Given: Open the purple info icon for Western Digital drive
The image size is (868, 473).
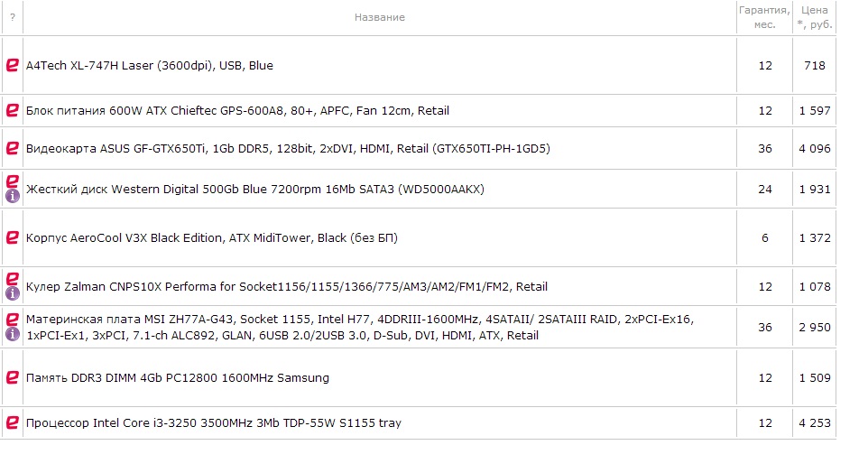Looking at the screenshot, I should pyautogui.click(x=12, y=196).
